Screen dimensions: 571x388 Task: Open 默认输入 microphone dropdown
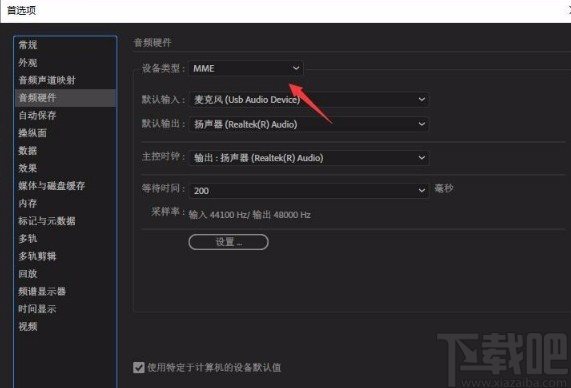[309, 99]
